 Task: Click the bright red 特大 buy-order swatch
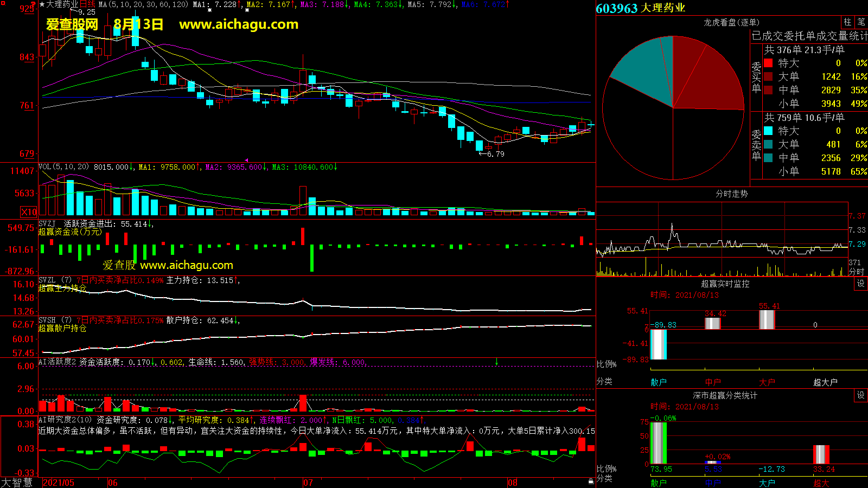(x=768, y=63)
